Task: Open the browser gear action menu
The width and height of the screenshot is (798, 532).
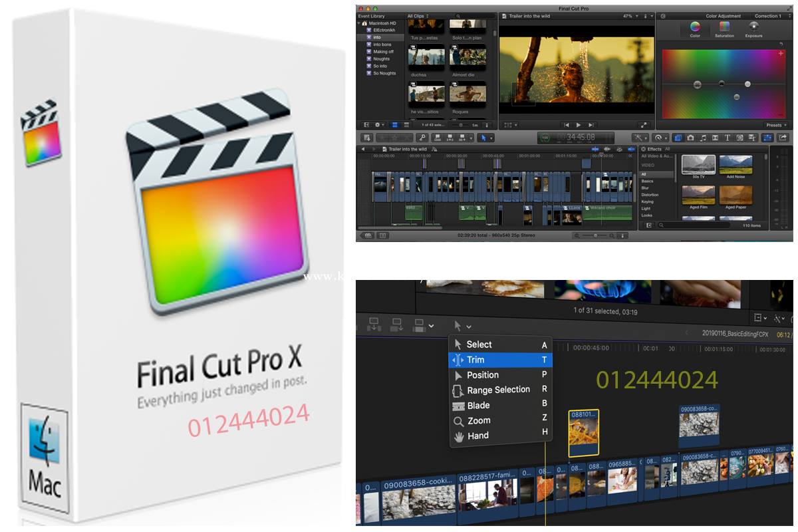Action: pos(380,125)
